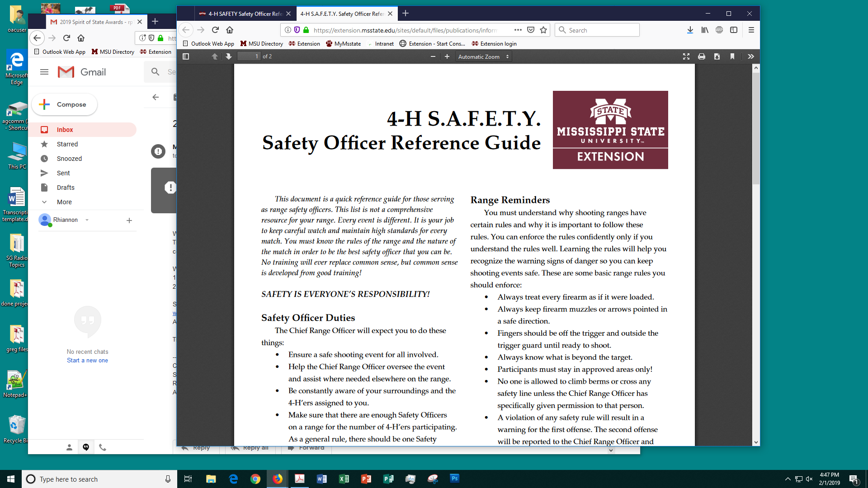Viewport: 868px width, 488px height.
Task: Switch PDF to presentation mode
Action: [686, 56]
